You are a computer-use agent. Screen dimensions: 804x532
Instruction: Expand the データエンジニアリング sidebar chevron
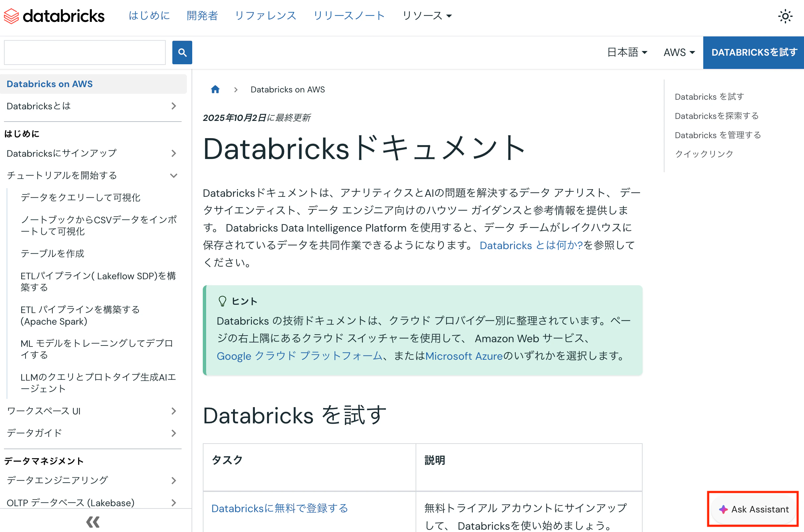pyautogui.click(x=174, y=480)
